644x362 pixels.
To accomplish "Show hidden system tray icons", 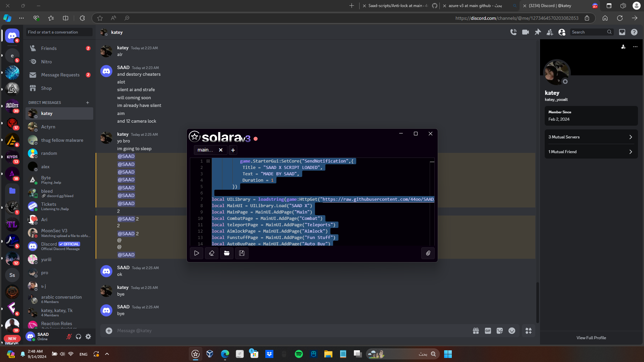I will pyautogui.click(x=107, y=354).
